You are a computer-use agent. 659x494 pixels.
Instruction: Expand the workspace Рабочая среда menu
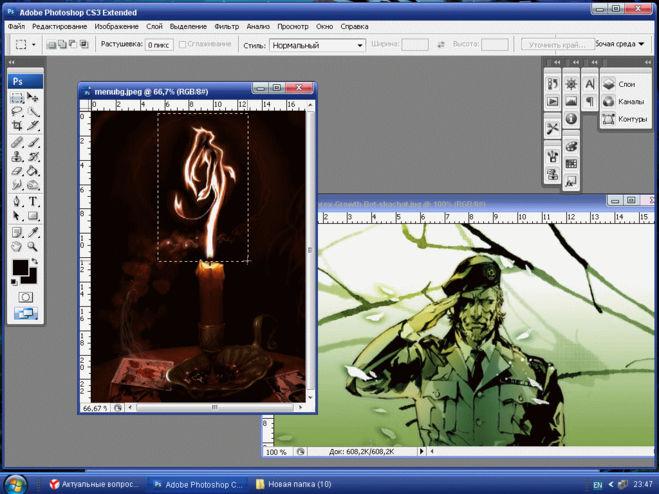click(x=619, y=44)
